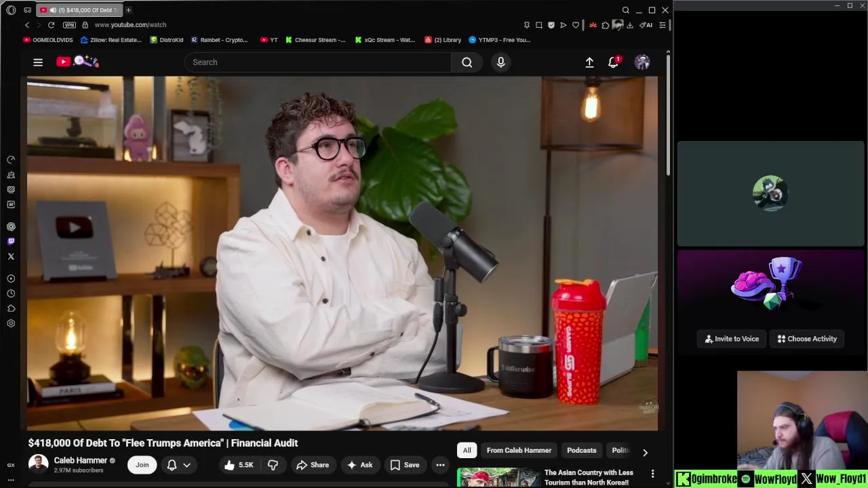
Task: Open YouTube account avatar menu
Action: (642, 62)
